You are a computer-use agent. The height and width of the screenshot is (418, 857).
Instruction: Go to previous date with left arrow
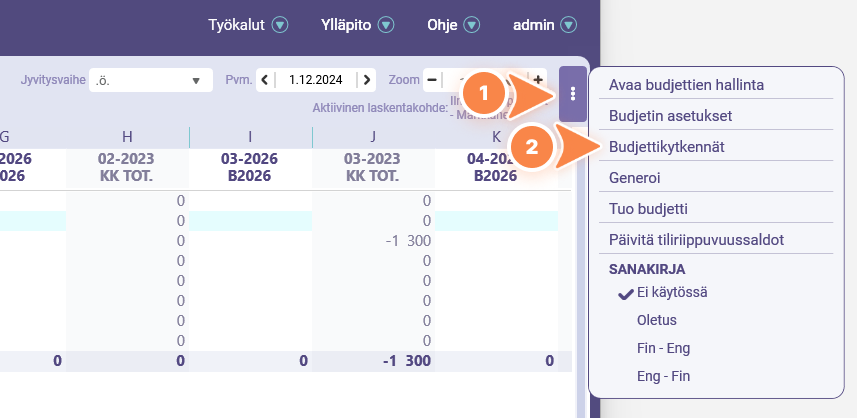click(265, 80)
